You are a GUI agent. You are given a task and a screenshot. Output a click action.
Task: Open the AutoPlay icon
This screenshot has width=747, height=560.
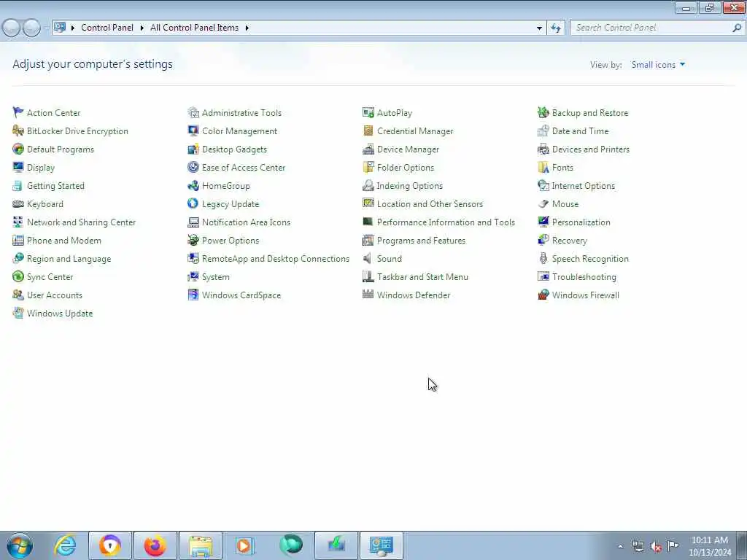(x=368, y=112)
